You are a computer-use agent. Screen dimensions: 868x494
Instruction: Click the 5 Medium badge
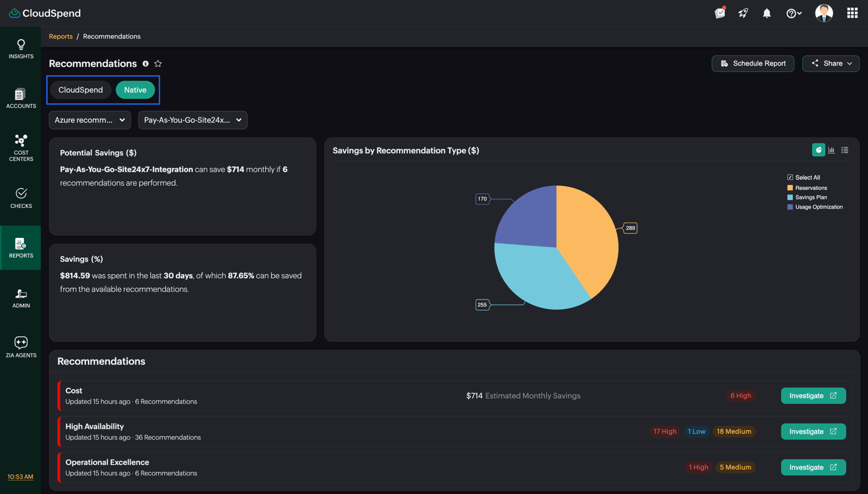pos(735,467)
